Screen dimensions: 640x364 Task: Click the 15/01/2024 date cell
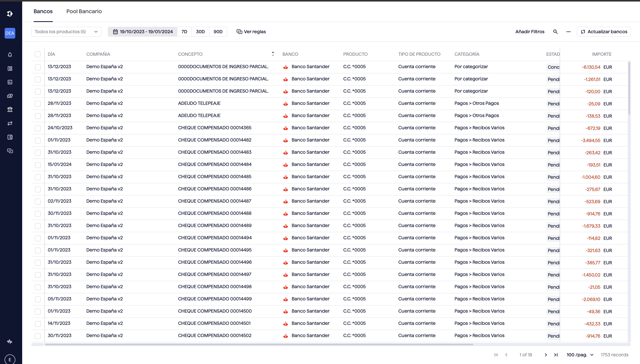[x=60, y=164]
